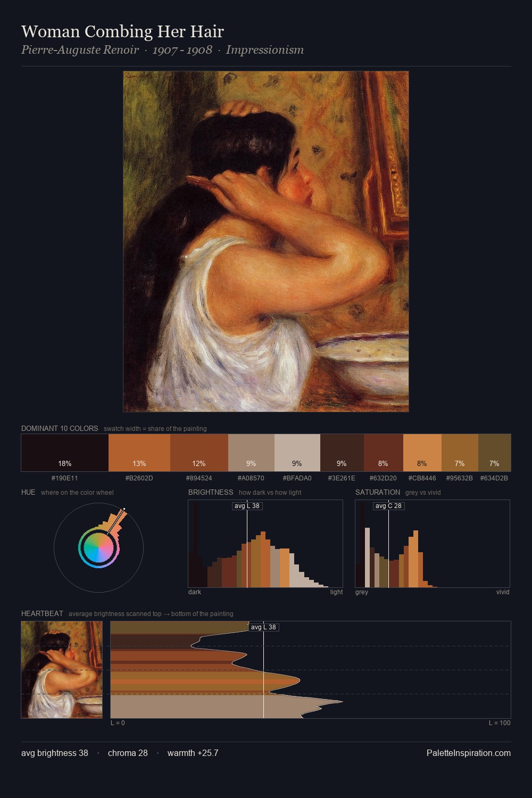Click the brightness histogram chart

coord(265,544)
